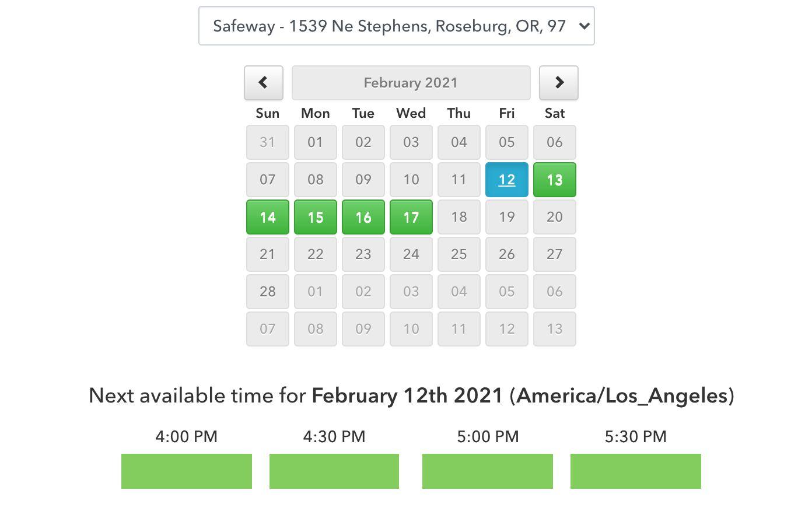The height and width of the screenshot is (518, 812).
Task: Go to previous month with left arrow
Action: click(x=264, y=83)
